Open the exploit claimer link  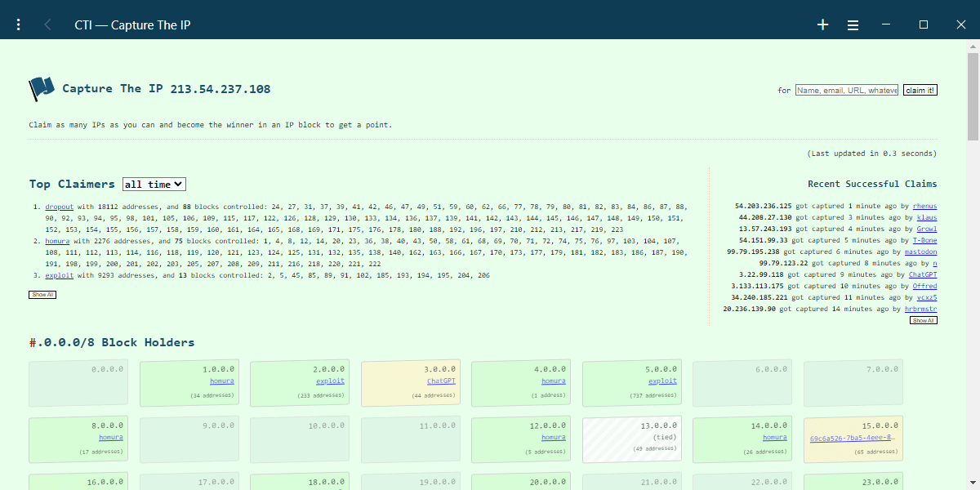[59, 274]
